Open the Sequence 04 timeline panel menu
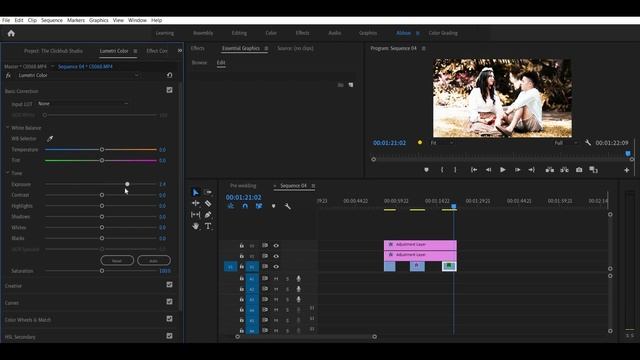The width and height of the screenshot is (640, 360). pos(313,186)
